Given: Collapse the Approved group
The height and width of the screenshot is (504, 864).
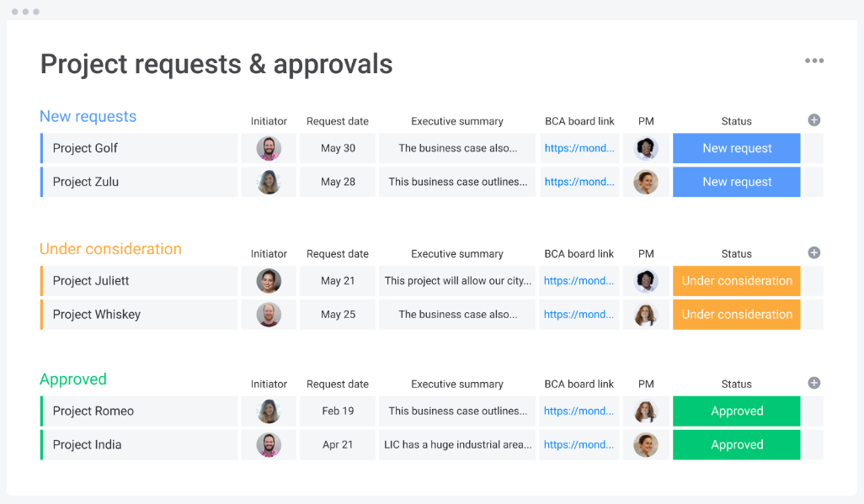Looking at the screenshot, I should click(72, 379).
